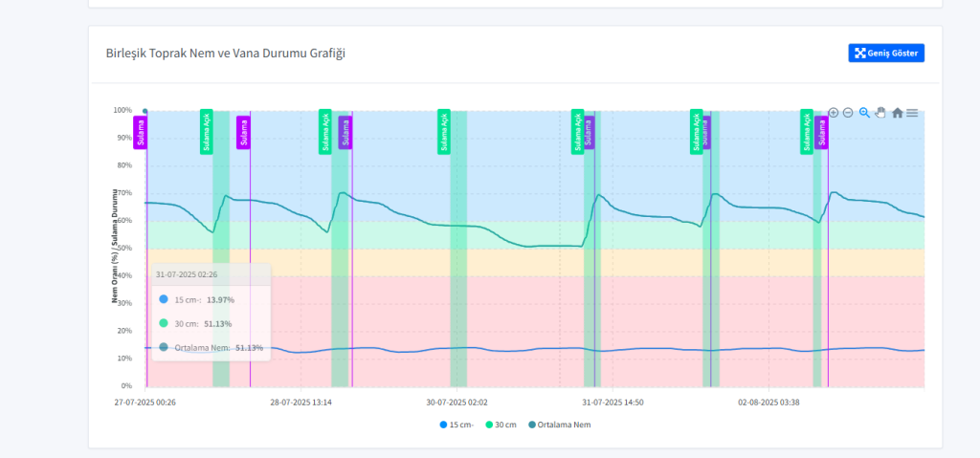
Task: Click the leftmost purple Sulama marker
Action: pyautogui.click(x=140, y=132)
